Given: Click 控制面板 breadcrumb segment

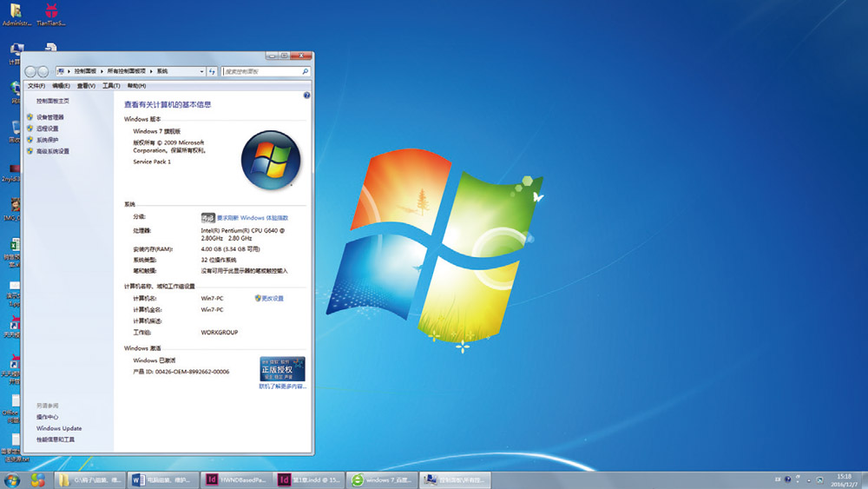Looking at the screenshot, I should click(x=85, y=71).
